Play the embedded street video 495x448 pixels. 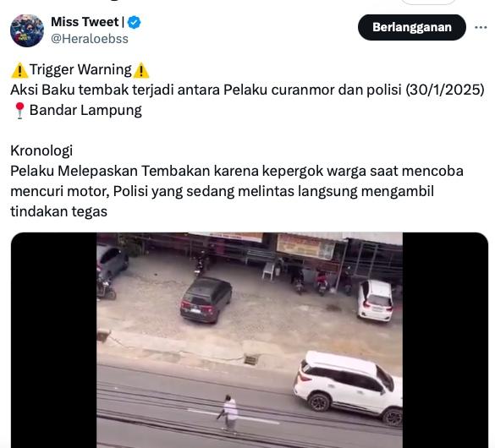pos(250,340)
